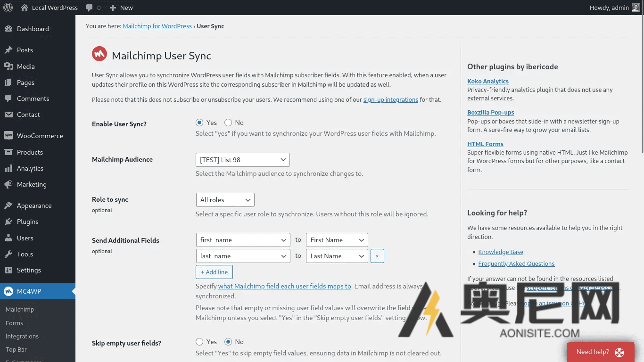Open what Mailchimp field each user fields maps to
644x362 pixels.
pyautogui.click(x=285, y=286)
